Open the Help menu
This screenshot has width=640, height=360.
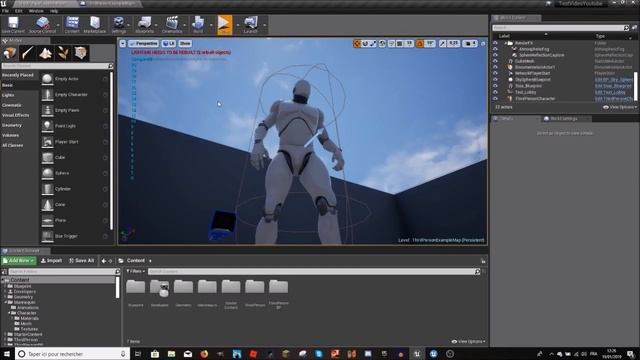(x=54, y=11)
